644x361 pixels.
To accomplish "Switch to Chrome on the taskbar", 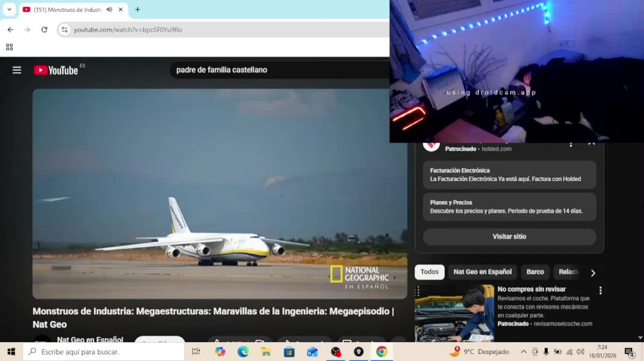I will pyautogui.click(x=382, y=352).
